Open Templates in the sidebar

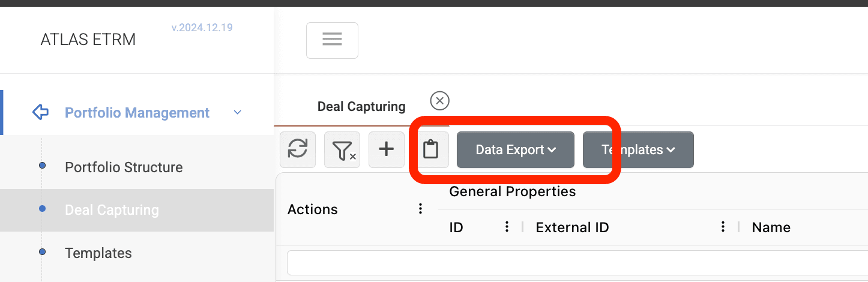[x=98, y=253]
